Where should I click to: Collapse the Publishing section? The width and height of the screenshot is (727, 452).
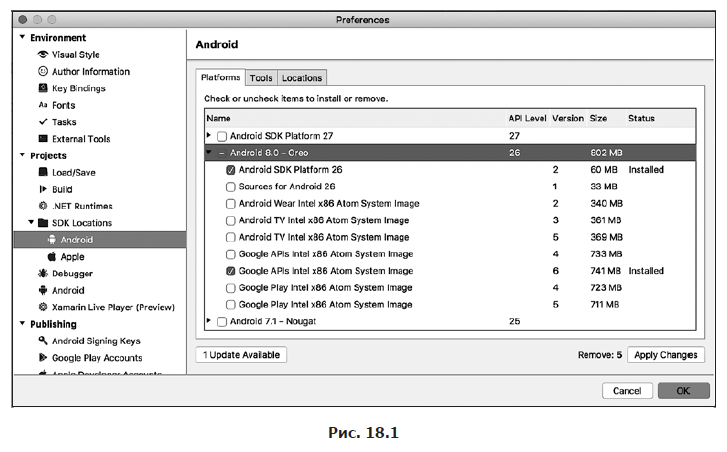(22, 323)
